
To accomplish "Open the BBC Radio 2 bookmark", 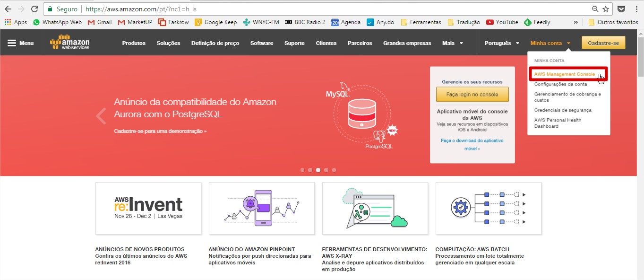I will coord(305,22).
